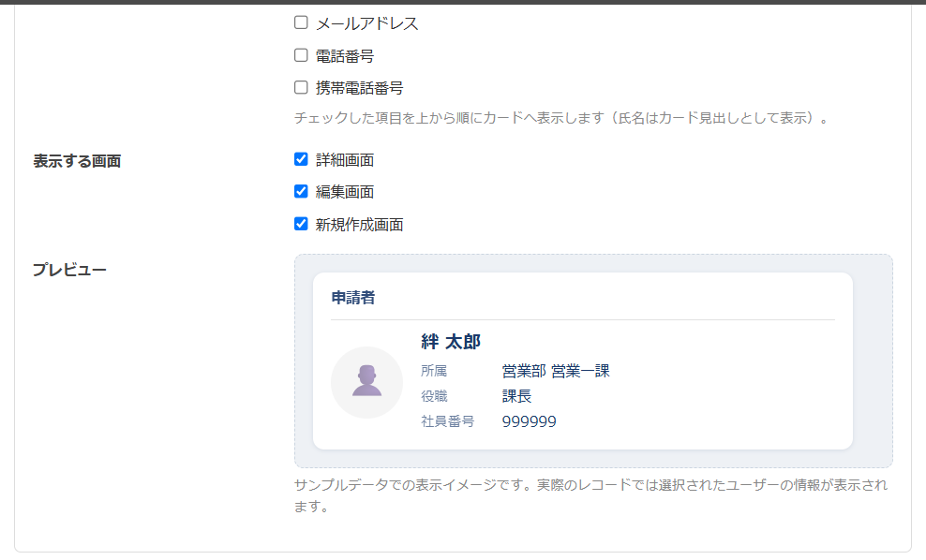The image size is (926, 560).
Task: Click the 表示する画面 section label
Action: (x=77, y=161)
